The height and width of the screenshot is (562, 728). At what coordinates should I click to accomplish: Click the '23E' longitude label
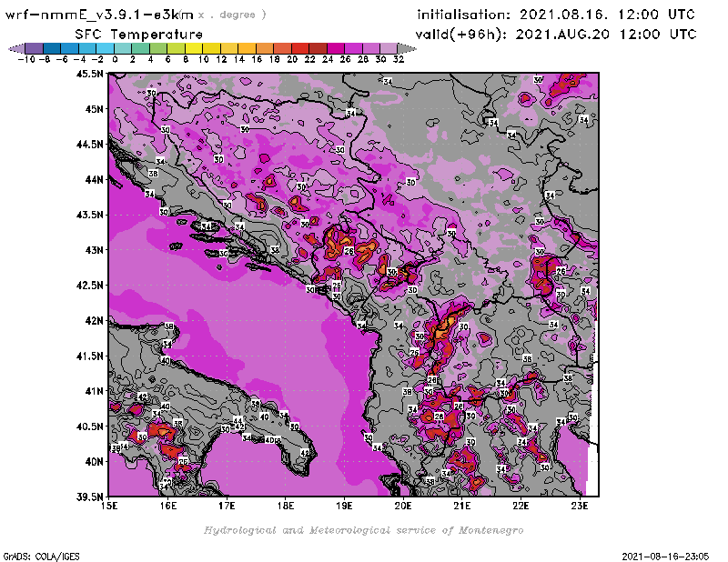click(580, 506)
